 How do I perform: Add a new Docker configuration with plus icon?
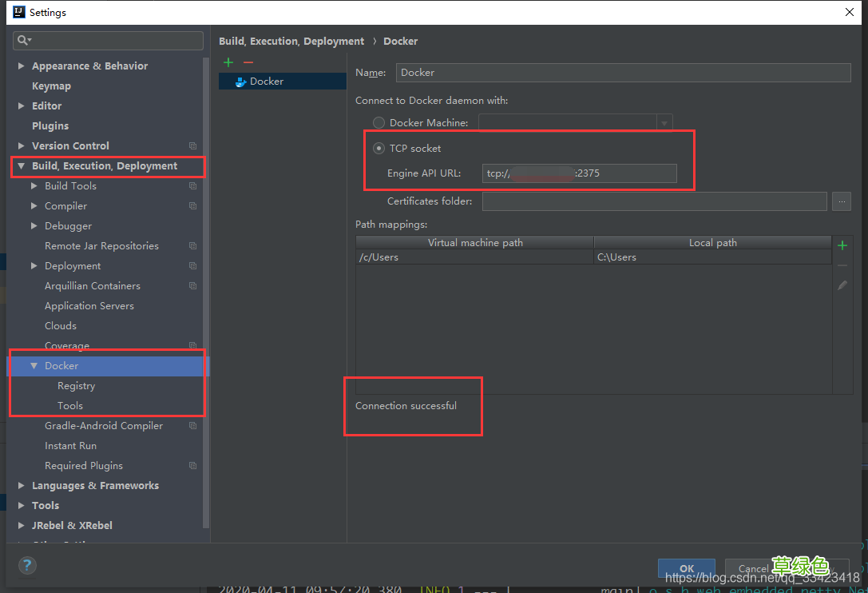(x=228, y=62)
